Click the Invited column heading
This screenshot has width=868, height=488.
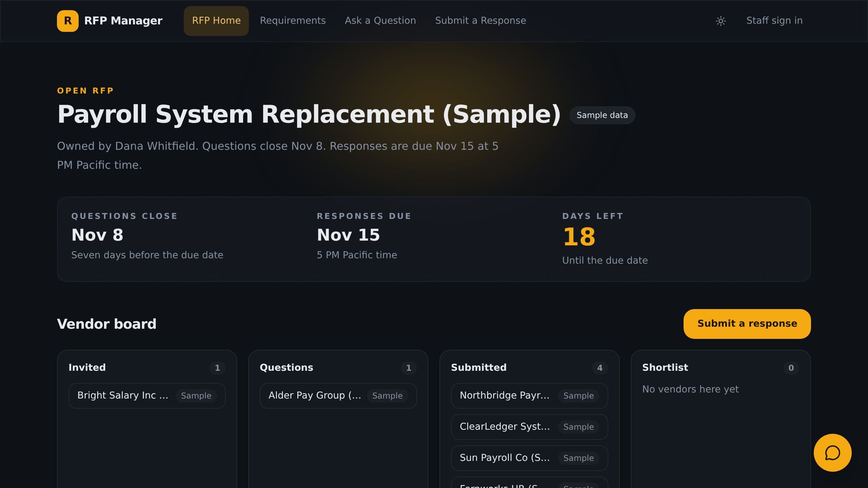point(87,367)
